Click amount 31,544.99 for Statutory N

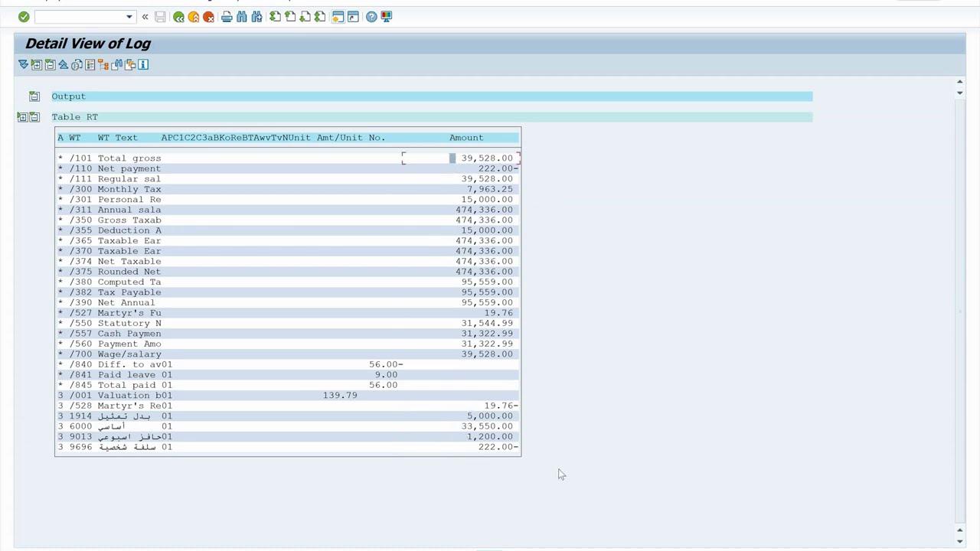tap(487, 324)
